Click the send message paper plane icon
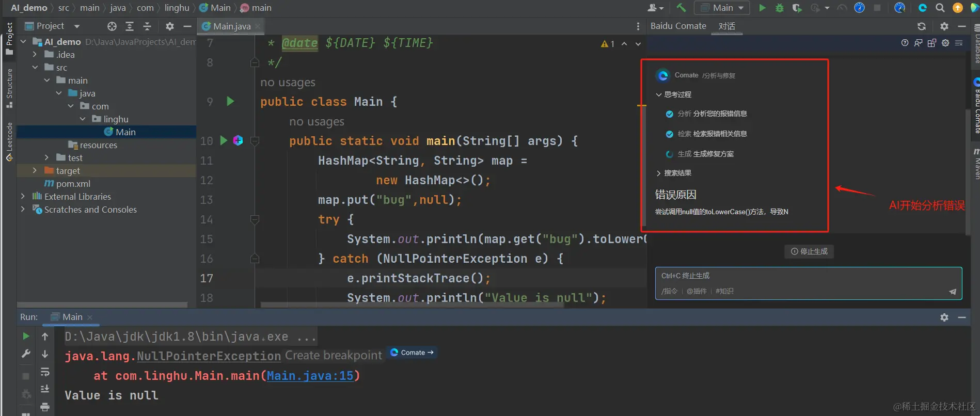 (x=953, y=292)
